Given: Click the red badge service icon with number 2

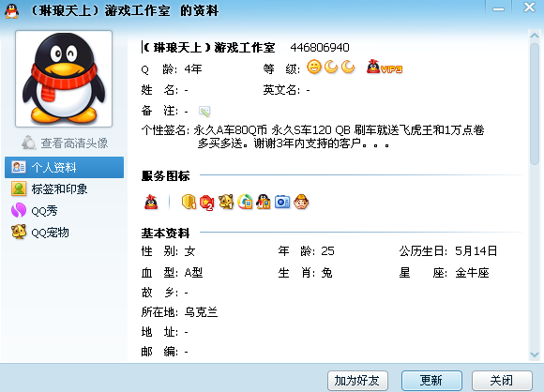Looking at the screenshot, I should (206, 203).
